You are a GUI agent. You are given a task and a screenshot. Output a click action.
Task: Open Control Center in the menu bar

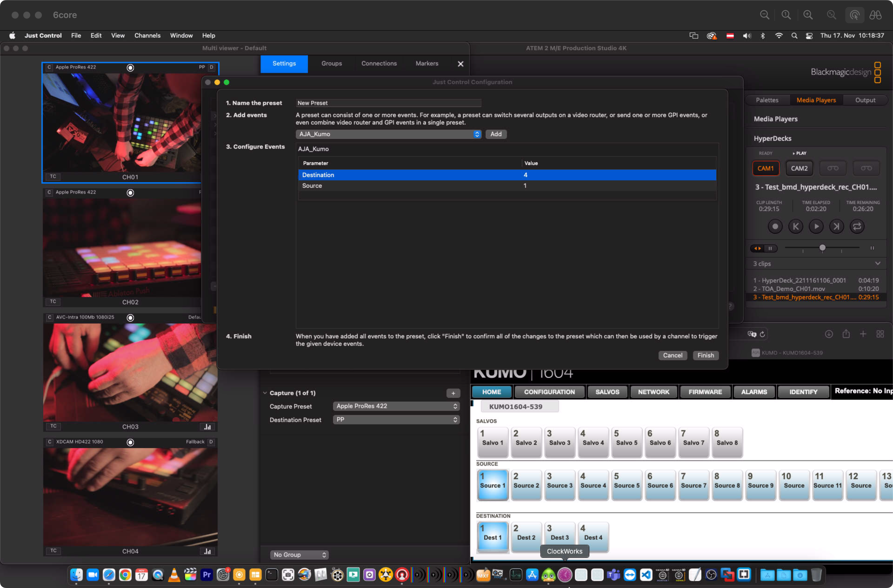[809, 36]
